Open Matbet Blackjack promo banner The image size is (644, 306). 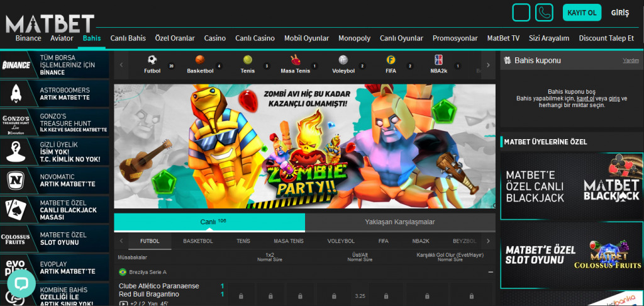(572, 186)
